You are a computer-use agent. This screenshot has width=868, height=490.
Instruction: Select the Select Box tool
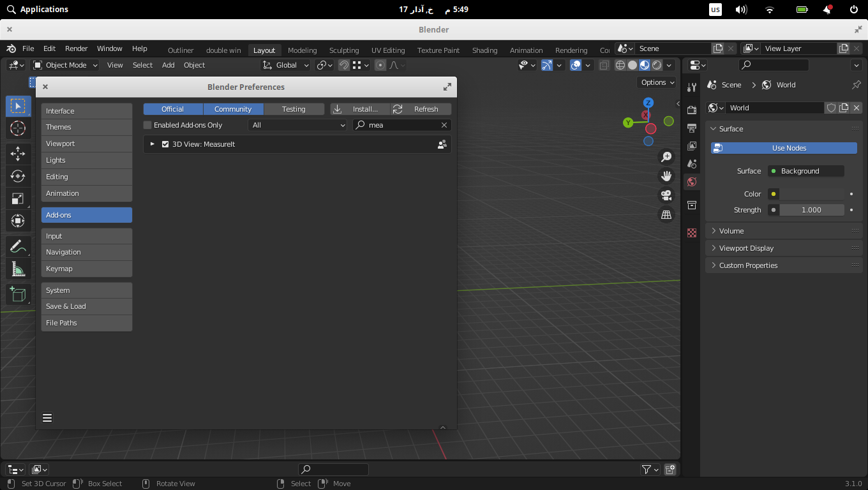[x=18, y=106]
